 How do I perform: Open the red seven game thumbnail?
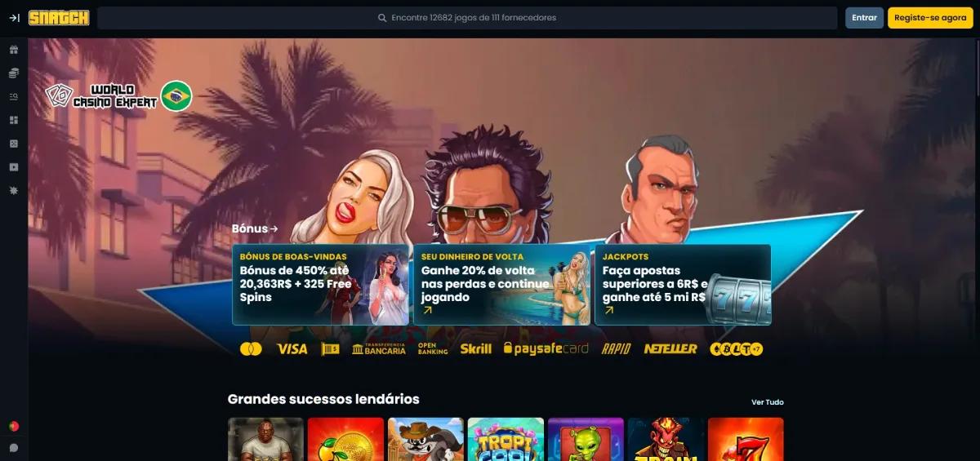coord(746,440)
